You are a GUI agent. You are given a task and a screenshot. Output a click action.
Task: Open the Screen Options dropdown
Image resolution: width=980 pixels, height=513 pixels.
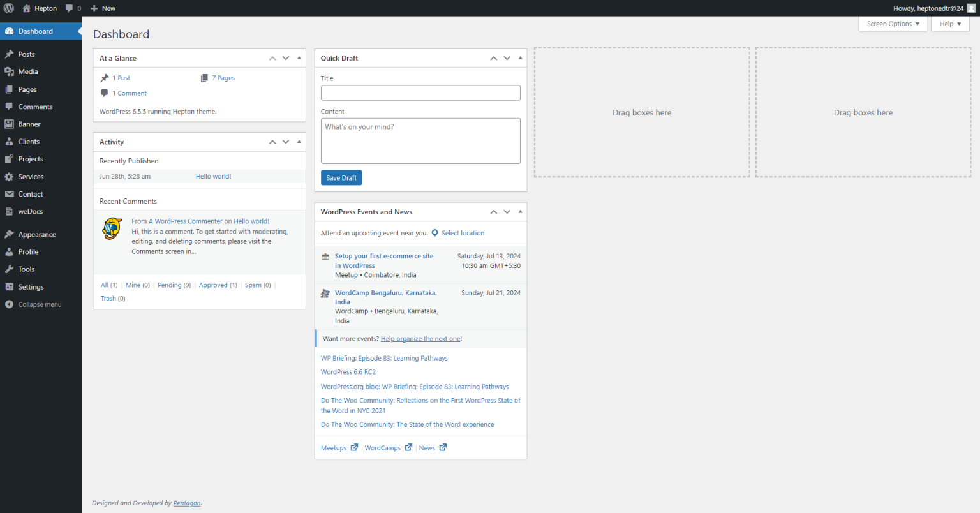(893, 24)
